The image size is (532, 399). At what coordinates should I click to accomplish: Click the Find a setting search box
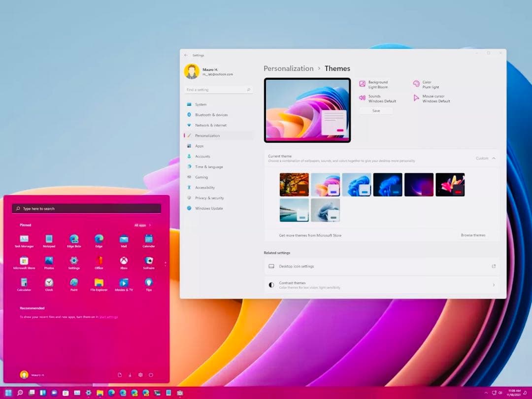pos(219,90)
